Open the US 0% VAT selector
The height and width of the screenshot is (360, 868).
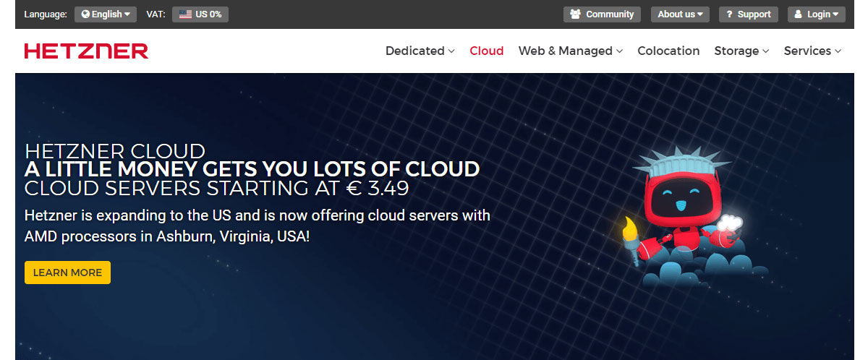point(200,14)
